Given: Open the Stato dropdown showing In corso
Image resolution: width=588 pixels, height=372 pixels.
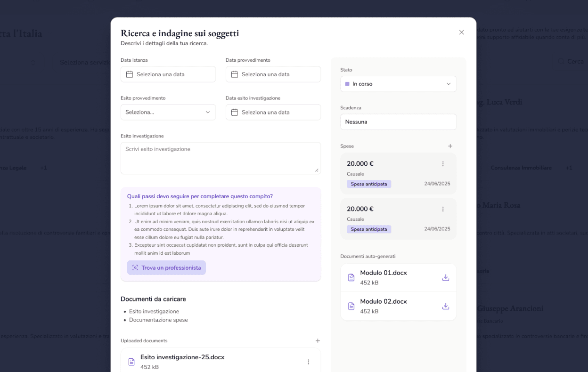Looking at the screenshot, I should [x=398, y=84].
